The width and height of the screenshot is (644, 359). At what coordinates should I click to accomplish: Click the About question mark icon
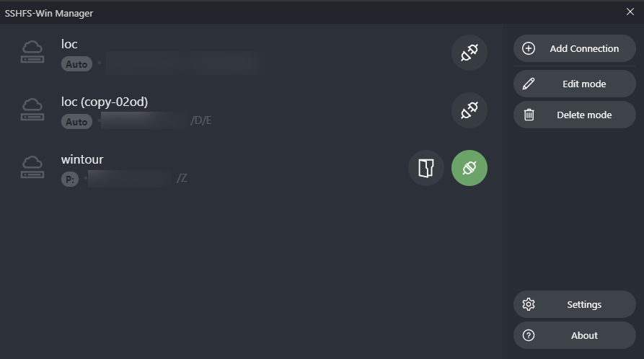tap(529, 335)
